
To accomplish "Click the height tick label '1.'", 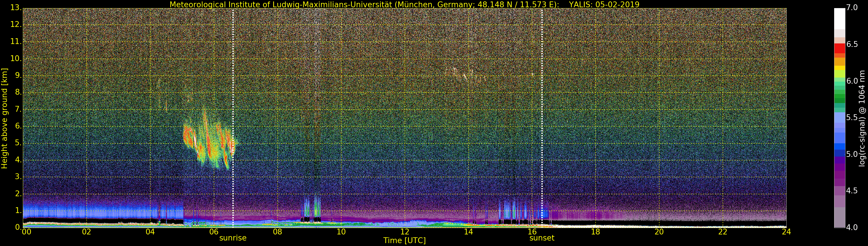I will 19,211.
